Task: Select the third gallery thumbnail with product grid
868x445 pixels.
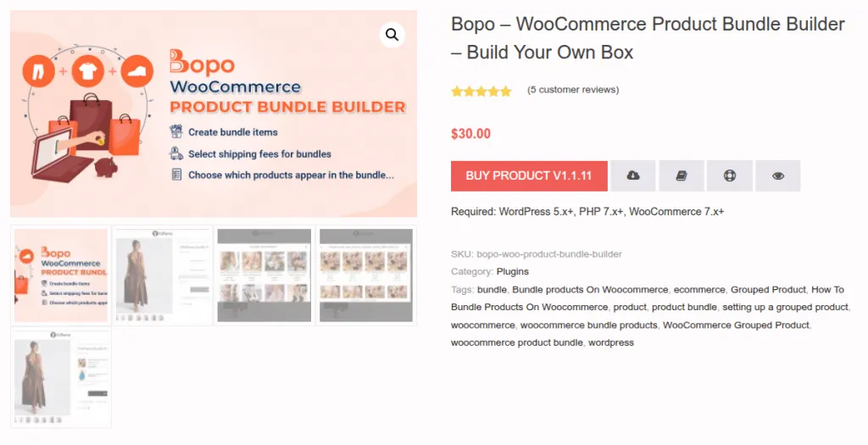Action: [264, 275]
